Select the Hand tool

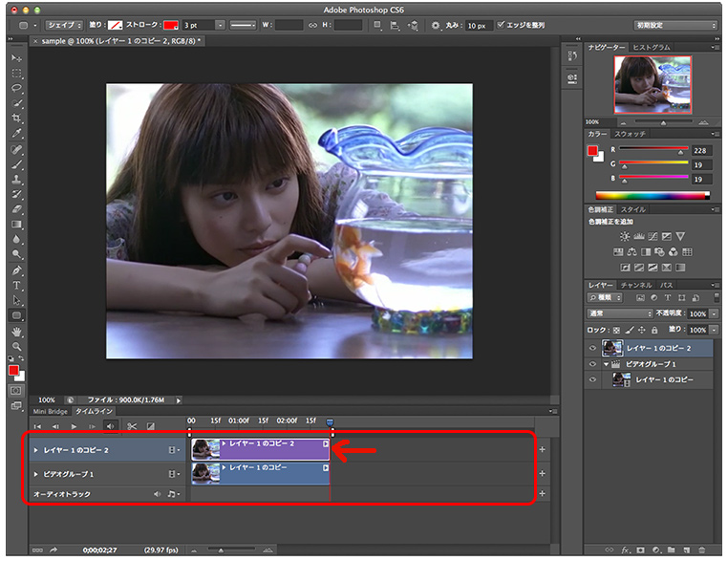pyautogui.click(x=16, y=332)
